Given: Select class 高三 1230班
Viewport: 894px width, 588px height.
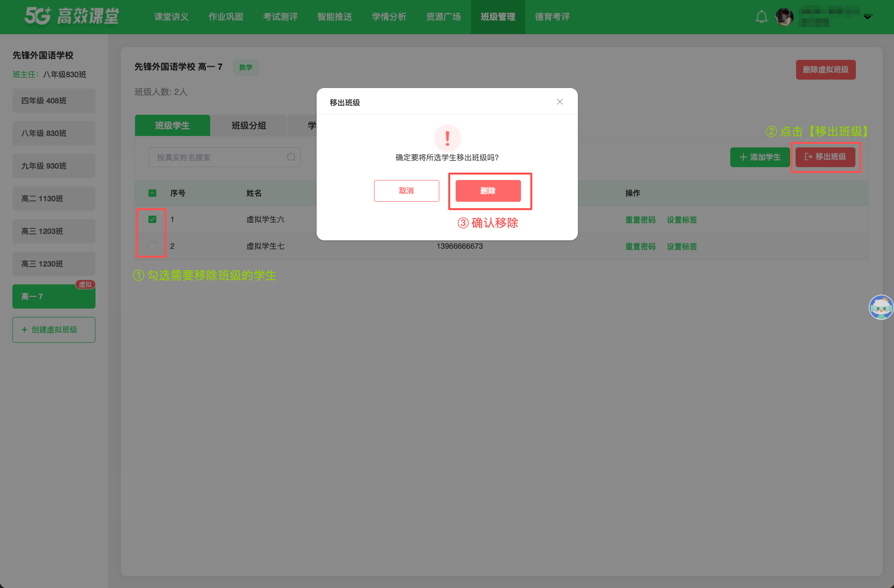Looking at the screenshot, I should [54, 264].
